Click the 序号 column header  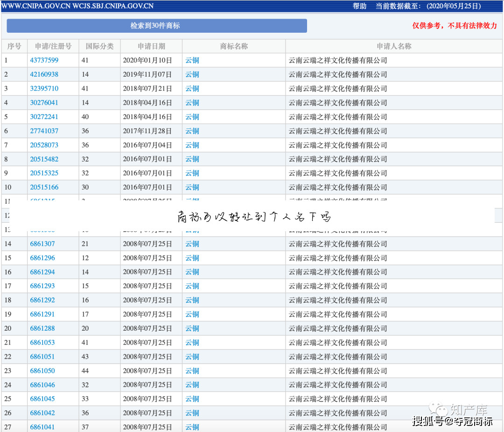click(x=14, y=46)
